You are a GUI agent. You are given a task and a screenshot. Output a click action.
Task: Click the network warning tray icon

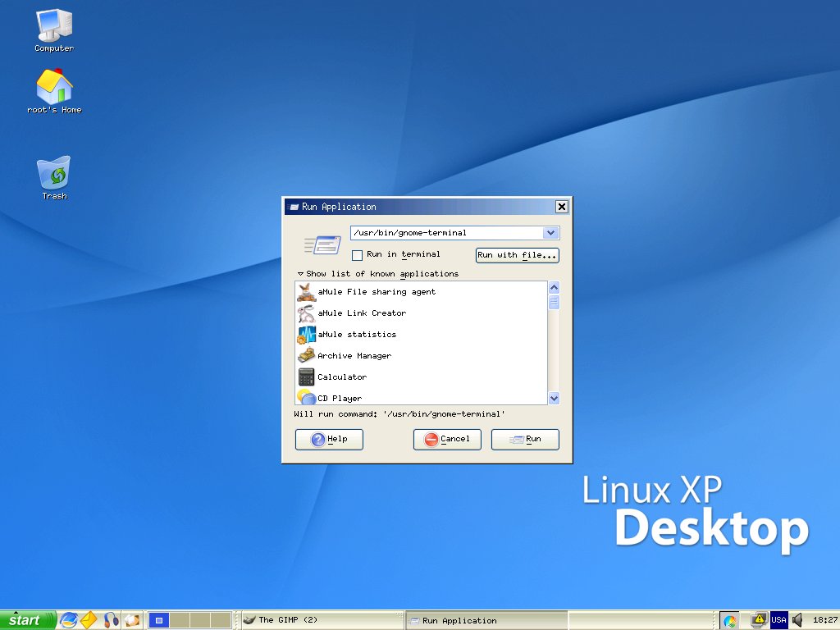[759, 620]
